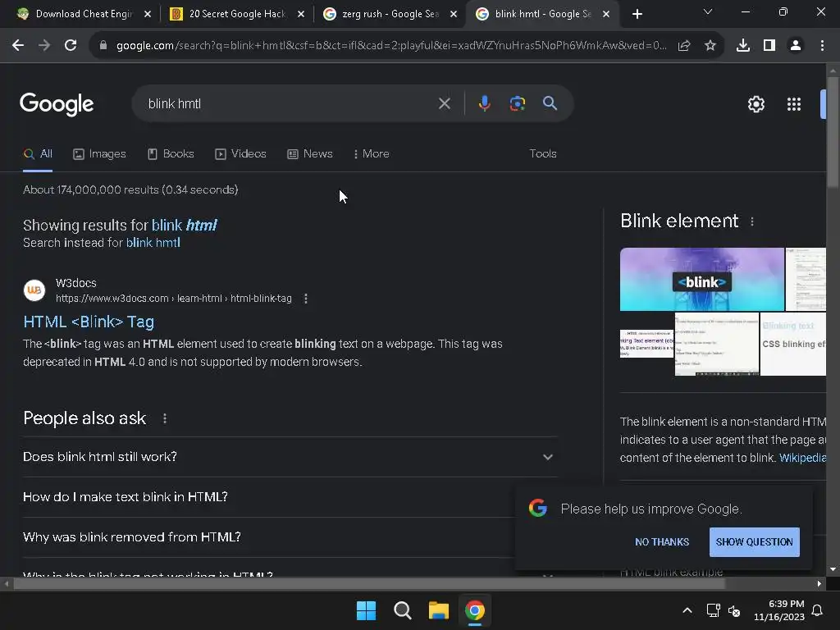Open the Chrome profile icon
This screenshot has height=630, width=840.
pos(796,46)
